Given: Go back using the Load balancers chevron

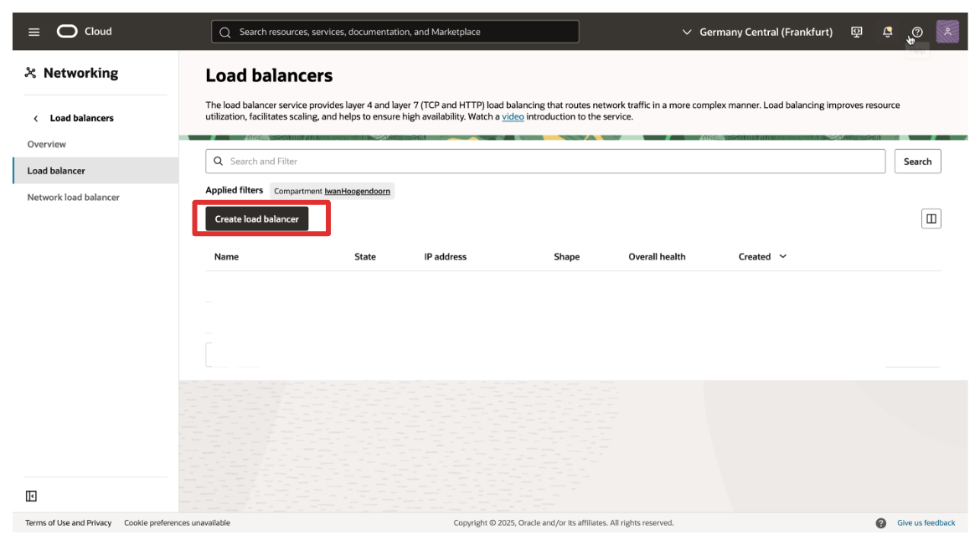Looking at the screenshot, I should [35, 119].
